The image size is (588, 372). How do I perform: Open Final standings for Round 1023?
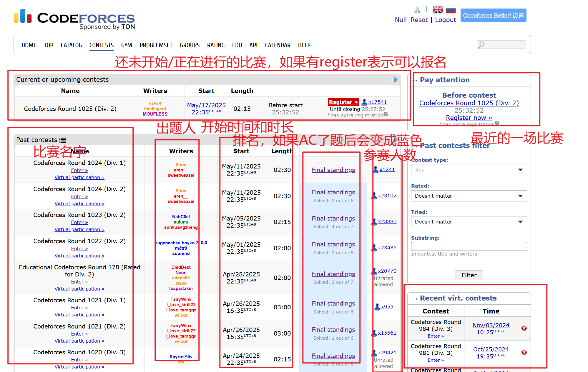click(333, 218)
